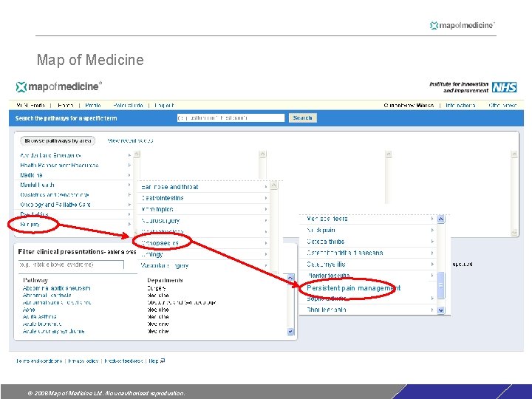The width and height of the screenshot is (532, 399).
Task: Switch to the View recent pathways tab
Action: pyautogui.click(x=130, y=140)
